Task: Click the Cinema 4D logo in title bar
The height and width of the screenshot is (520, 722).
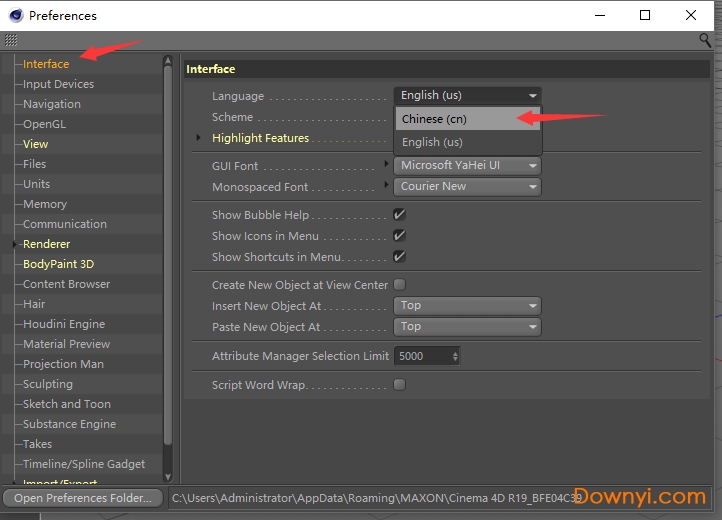Action: click(15, 16)
